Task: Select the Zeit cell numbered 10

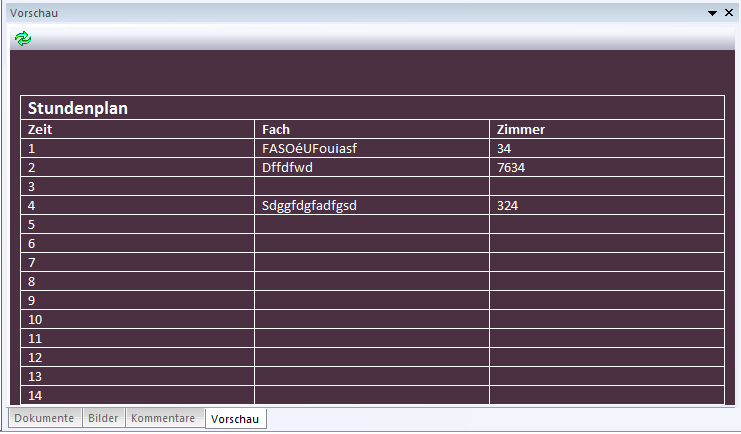Action: pos(35,319)
